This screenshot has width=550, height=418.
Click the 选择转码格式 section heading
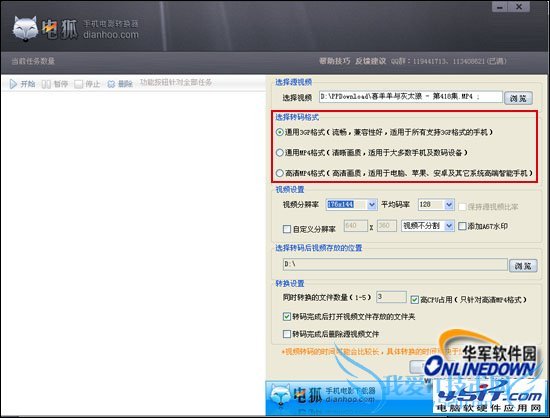(297, 117)
